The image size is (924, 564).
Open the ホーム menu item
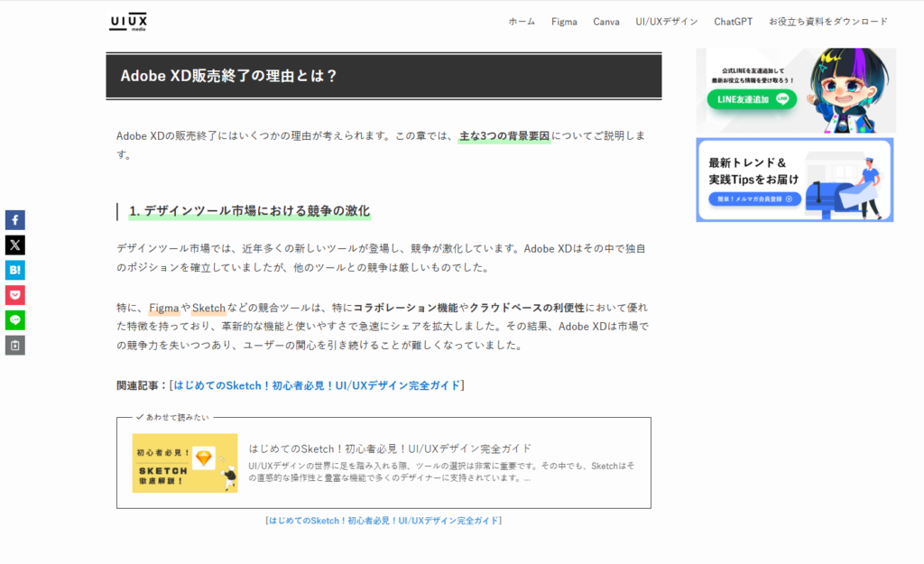(522, 22)
